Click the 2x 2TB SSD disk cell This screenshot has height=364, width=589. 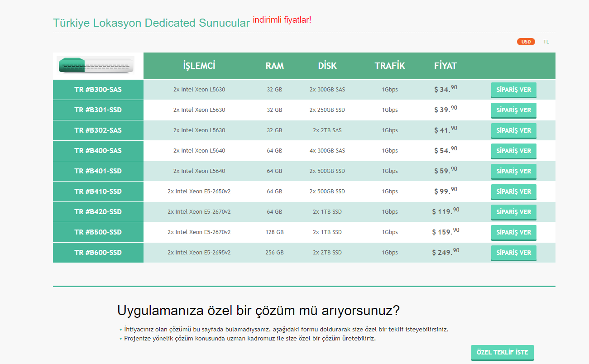pos(327,253)
